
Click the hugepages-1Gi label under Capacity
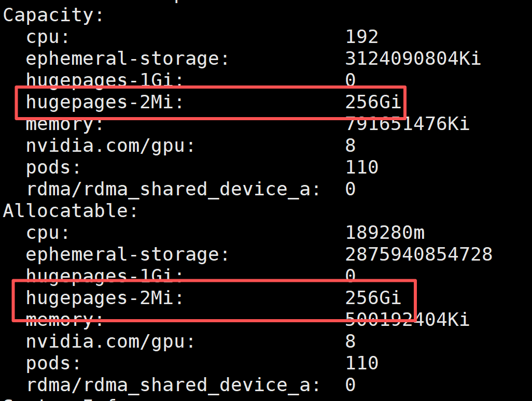click(x=105, y=80)
